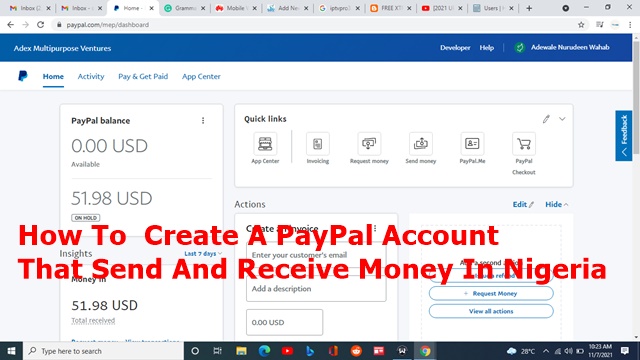Click the Total received label
The image size is (640, 360).
[93, 320]
